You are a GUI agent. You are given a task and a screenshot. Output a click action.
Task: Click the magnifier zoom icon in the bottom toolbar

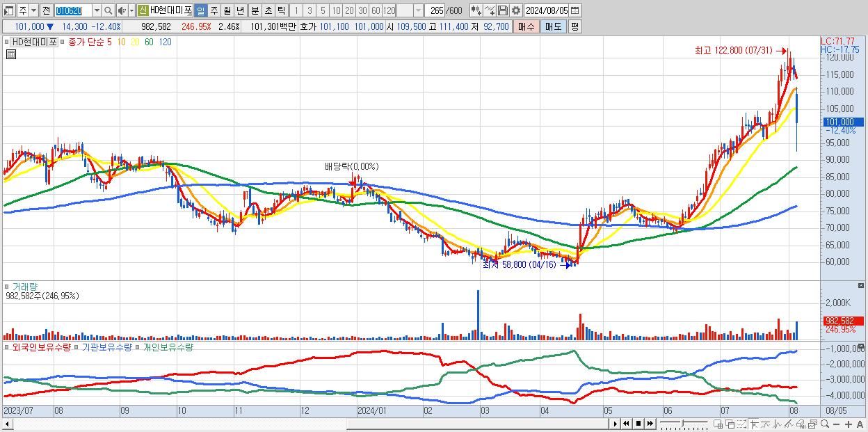825,424
